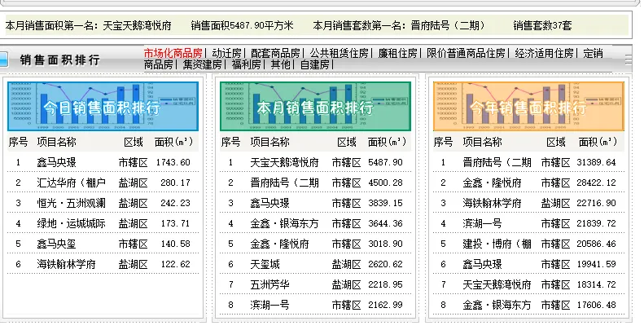Image resolution: width=644 pixels, height=330 pixels.
Task: Click the 今日销售面积排行 chart banner
Action: click(103, 107)
